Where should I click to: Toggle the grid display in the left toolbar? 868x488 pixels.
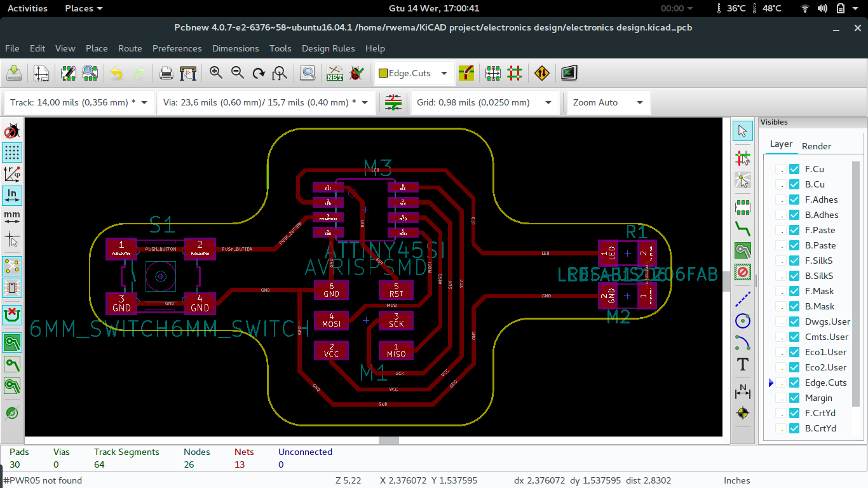[12, 152]
